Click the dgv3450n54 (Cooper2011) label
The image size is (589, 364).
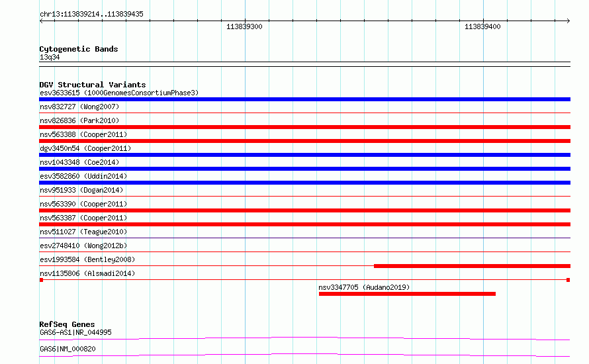[85, 148]
